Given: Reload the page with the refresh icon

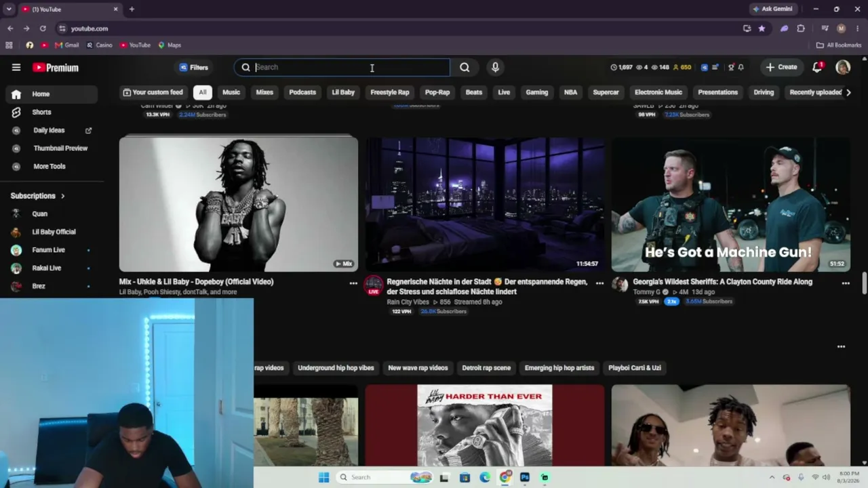Looking at the screenshot, I should tap(43, 28).
